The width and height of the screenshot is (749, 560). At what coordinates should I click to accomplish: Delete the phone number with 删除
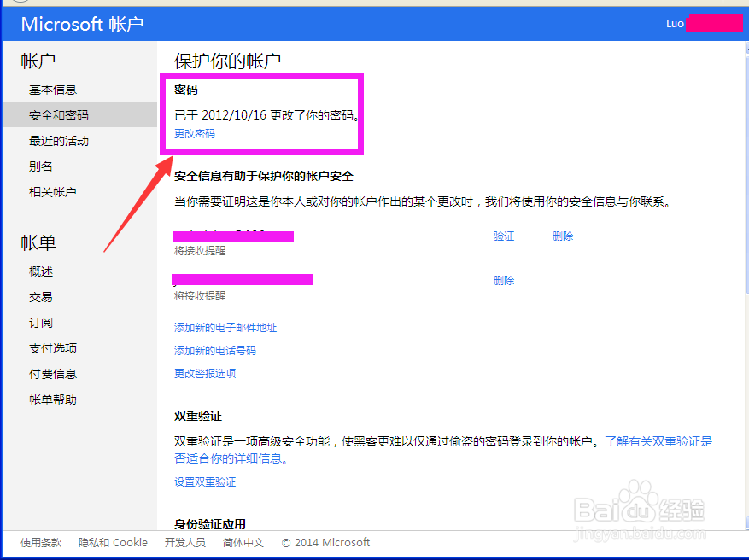pyautogui.click(x=504, y=279)
